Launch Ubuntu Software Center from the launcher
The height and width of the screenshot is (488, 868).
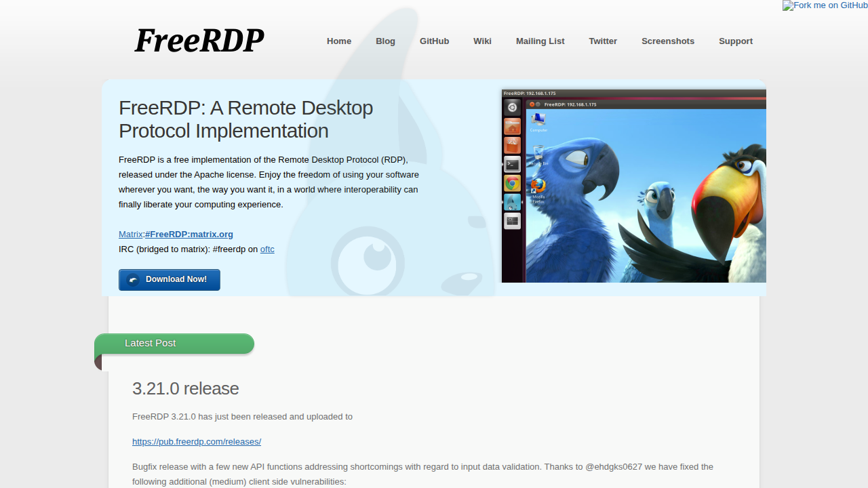pyautogui.click(x=512, y=144)
